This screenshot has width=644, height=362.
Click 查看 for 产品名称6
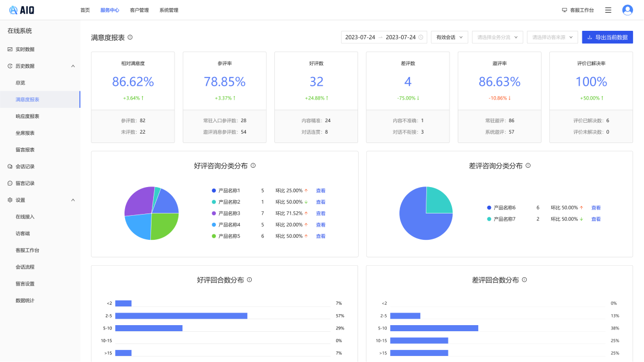tap(596, 208)
